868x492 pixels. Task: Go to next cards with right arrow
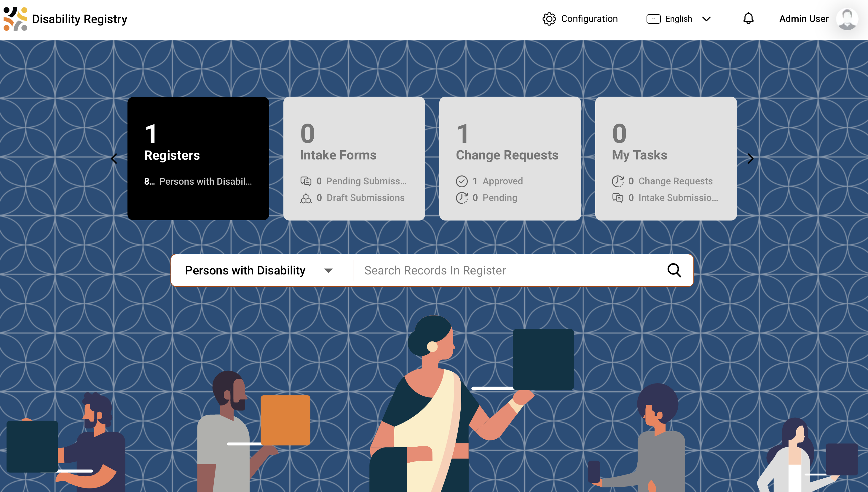point(750,159)
